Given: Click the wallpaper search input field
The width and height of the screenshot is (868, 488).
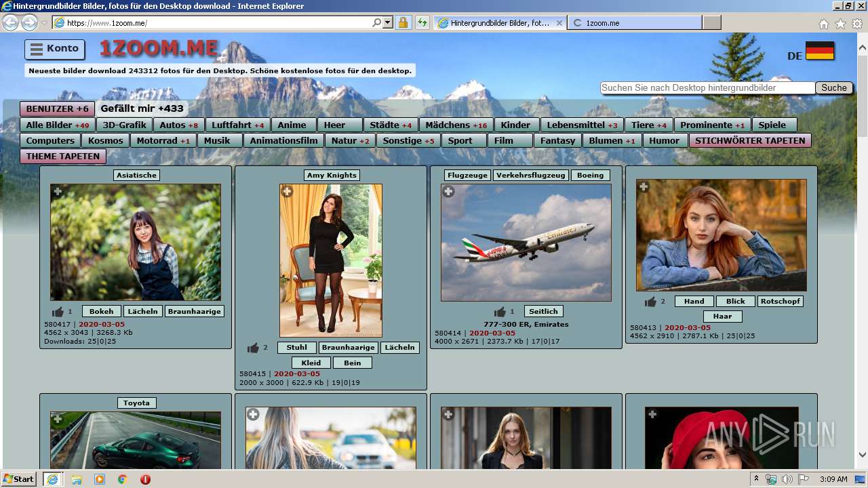Looking at the screenshot, I should point(707,87).
